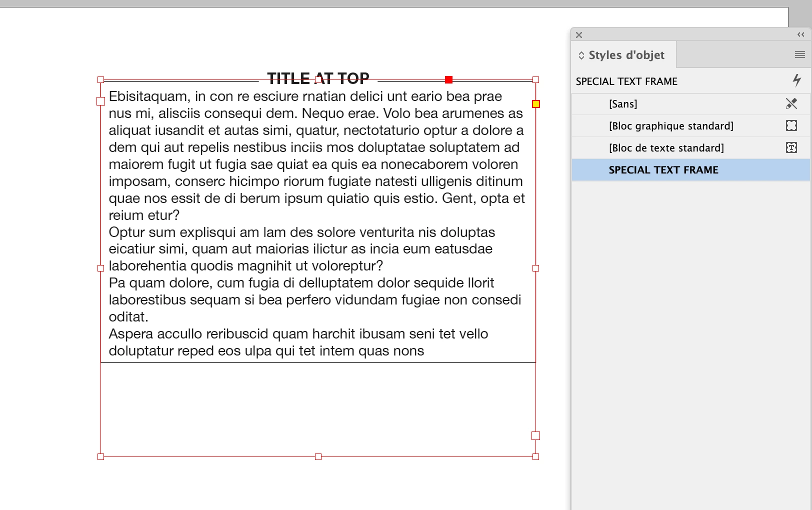Cycle panel view with the Styles d'objet tab arrows

pyautogui.click(x=581, y=55)
